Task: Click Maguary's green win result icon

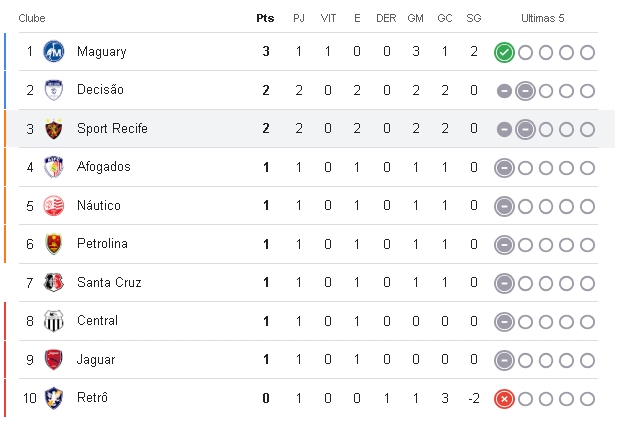Action: [x=504, y=52]
